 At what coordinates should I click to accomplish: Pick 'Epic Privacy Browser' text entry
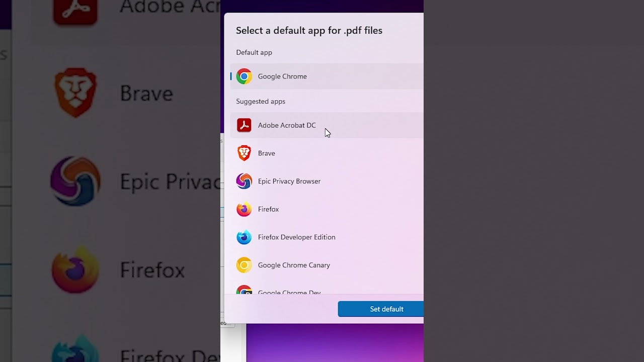[x=289, y=181]
